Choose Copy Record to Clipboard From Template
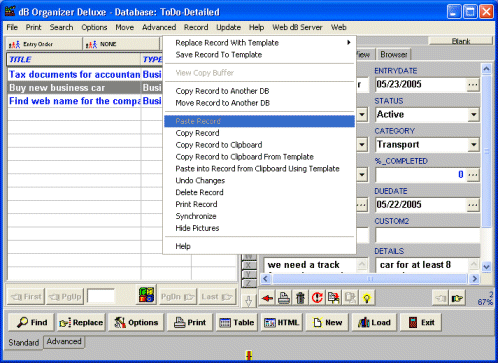This screenshot has width=498, height=363. [259, 157]
